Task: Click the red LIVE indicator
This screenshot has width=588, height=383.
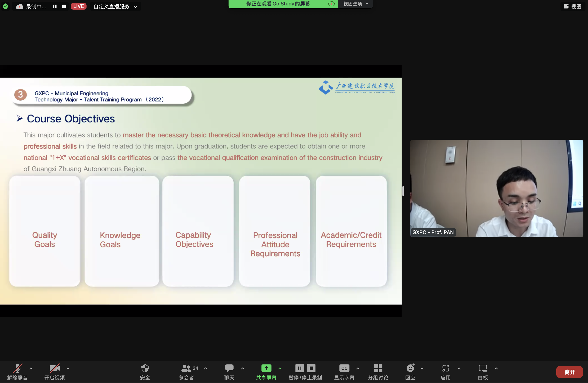Action: [78, 6]
